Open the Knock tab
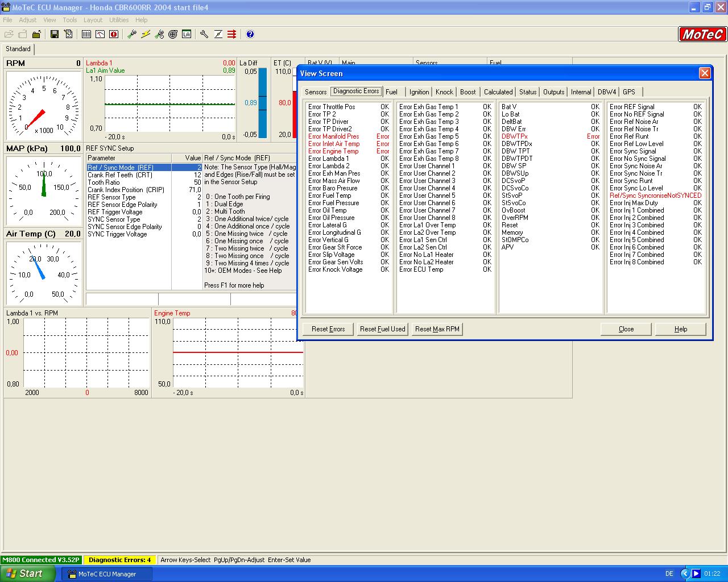The width and height of the screenshot is (728, 582). pos(444,92)
